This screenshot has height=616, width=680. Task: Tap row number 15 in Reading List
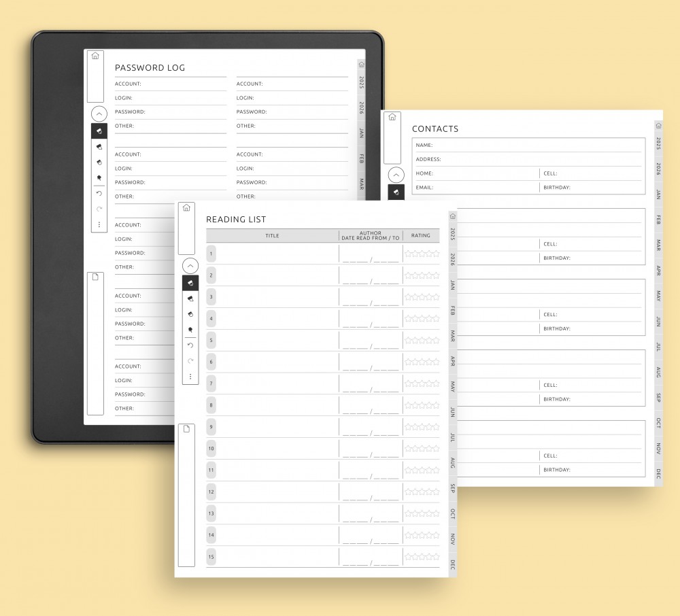[211, 557]
